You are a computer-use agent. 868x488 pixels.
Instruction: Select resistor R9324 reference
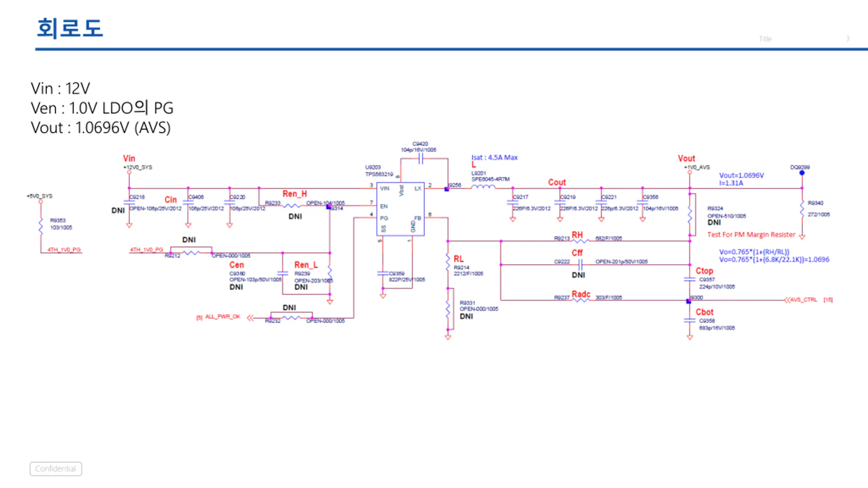715,208
